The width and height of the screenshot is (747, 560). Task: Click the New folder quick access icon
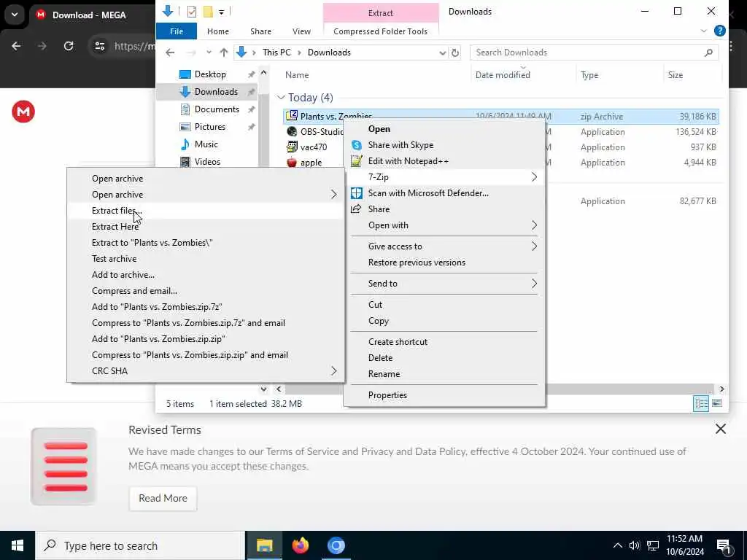pos(208,12)
